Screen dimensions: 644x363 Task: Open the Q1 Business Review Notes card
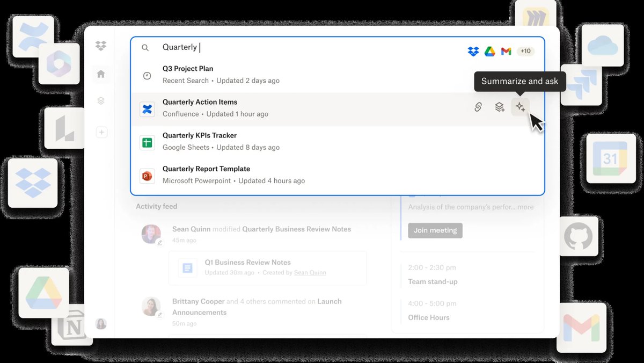pos(268,267)
